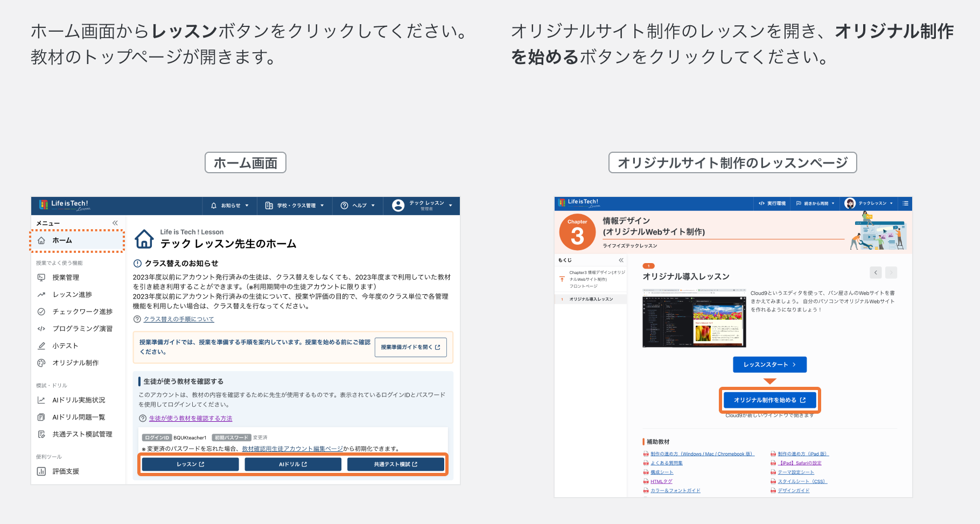Open the list icon at lesson page top right
The width and height of the screenshot is (980, 524).
click(906, 203)
